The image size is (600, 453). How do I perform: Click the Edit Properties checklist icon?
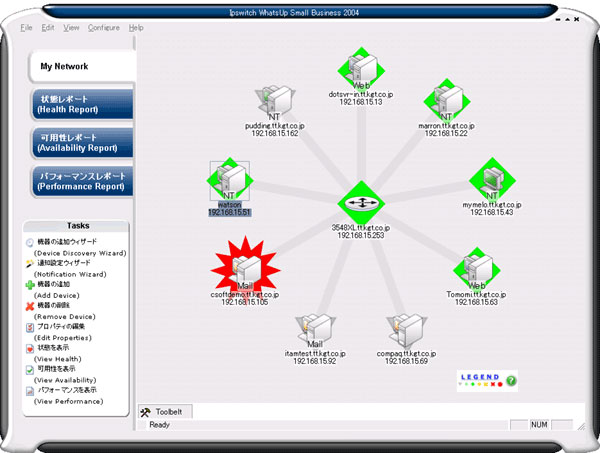pyautogui.click(x=30, y=327)
